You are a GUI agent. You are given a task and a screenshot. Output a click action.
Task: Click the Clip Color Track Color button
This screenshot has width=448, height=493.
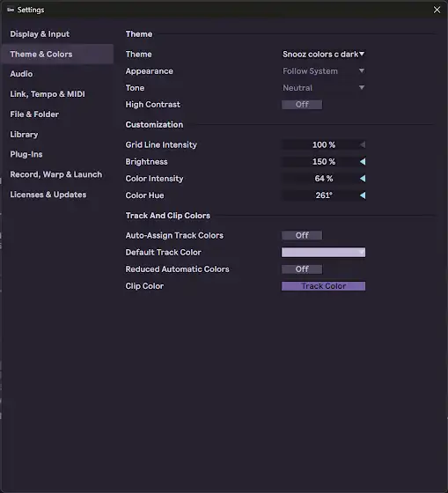(x=324, y=286)
